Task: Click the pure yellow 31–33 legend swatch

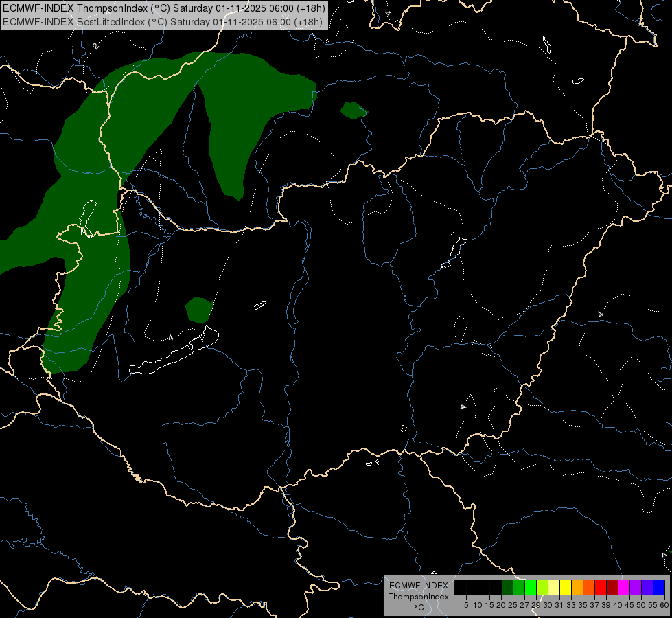Action: tap(566, 587)
